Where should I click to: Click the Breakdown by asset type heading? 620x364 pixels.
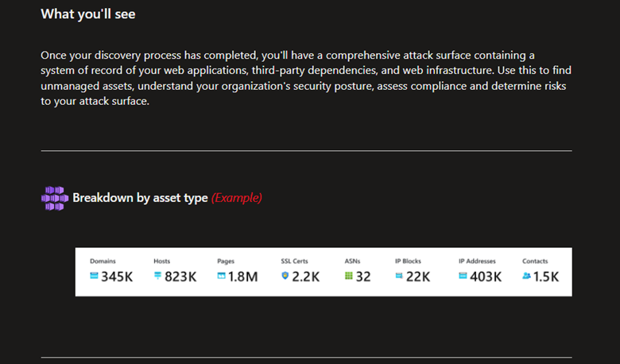coord(140,198)
